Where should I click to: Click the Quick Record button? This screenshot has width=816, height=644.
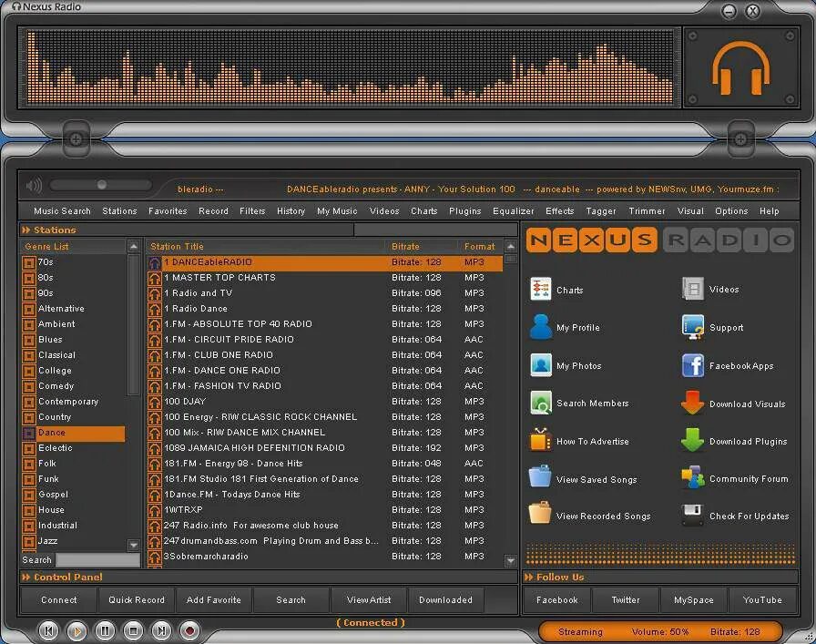[137, 599]
